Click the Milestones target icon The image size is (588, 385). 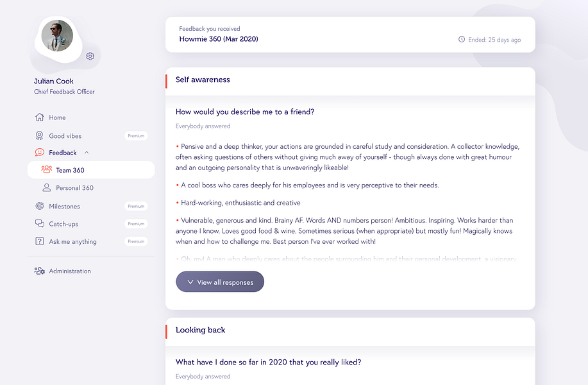point(40,206)
